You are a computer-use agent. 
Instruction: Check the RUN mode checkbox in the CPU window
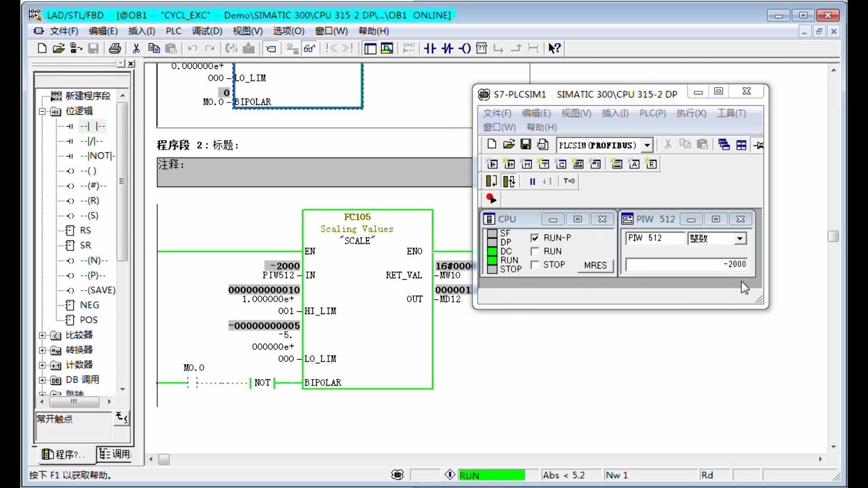coord(535,251)
